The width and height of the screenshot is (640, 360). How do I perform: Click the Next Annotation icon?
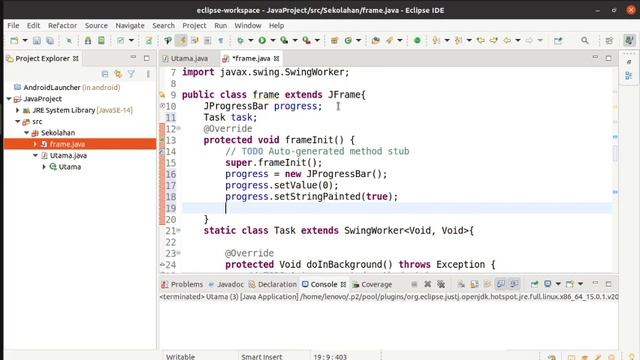(436, 40)
